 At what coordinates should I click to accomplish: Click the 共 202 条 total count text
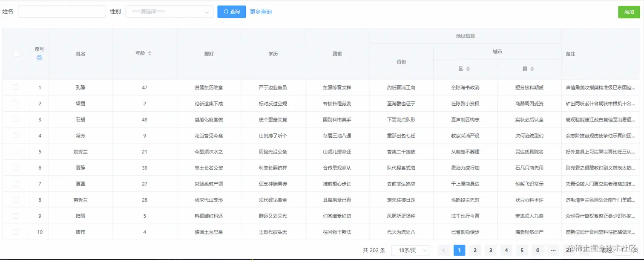point(374,251)
